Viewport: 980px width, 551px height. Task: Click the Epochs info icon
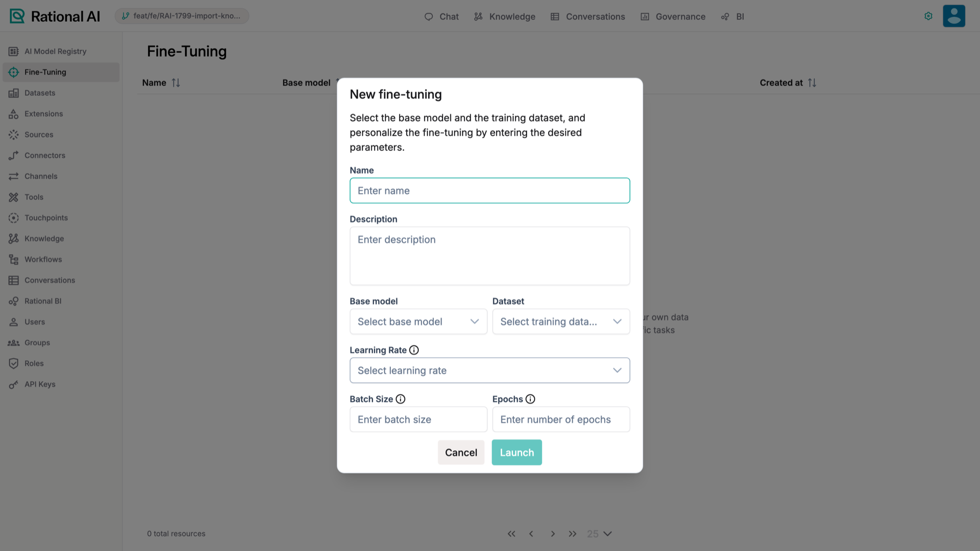(530, 399)
